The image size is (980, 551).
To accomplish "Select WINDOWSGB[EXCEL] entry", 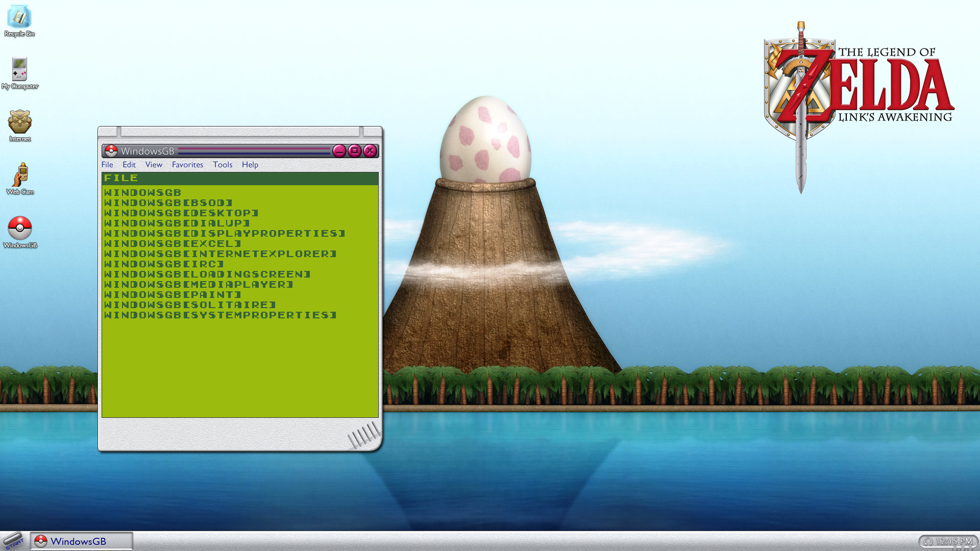I will tap(173, 243).
